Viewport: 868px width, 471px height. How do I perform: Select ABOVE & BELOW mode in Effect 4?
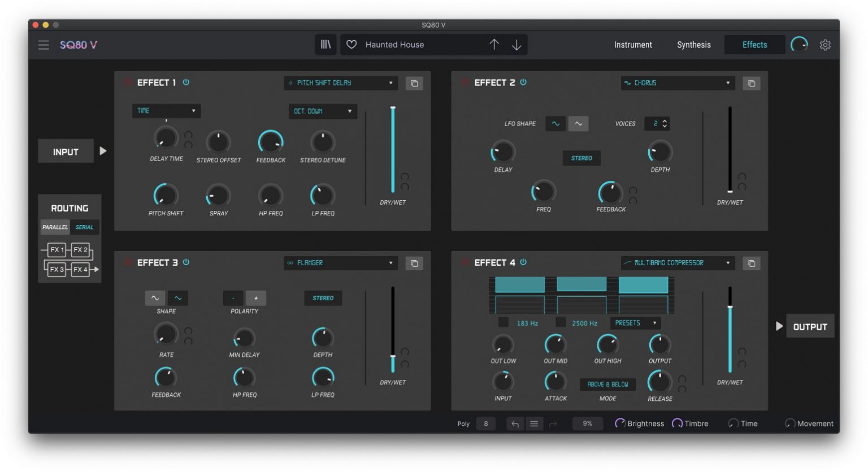pos(608,384)
